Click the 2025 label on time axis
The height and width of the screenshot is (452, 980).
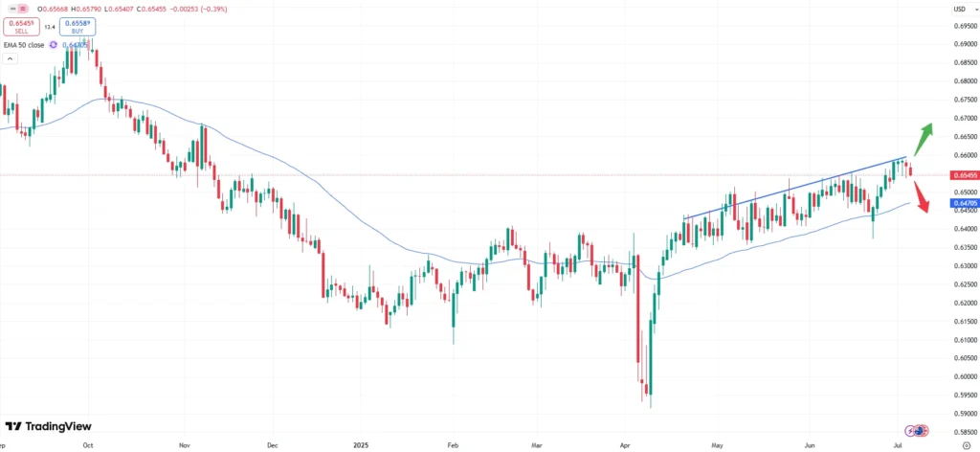361,445
